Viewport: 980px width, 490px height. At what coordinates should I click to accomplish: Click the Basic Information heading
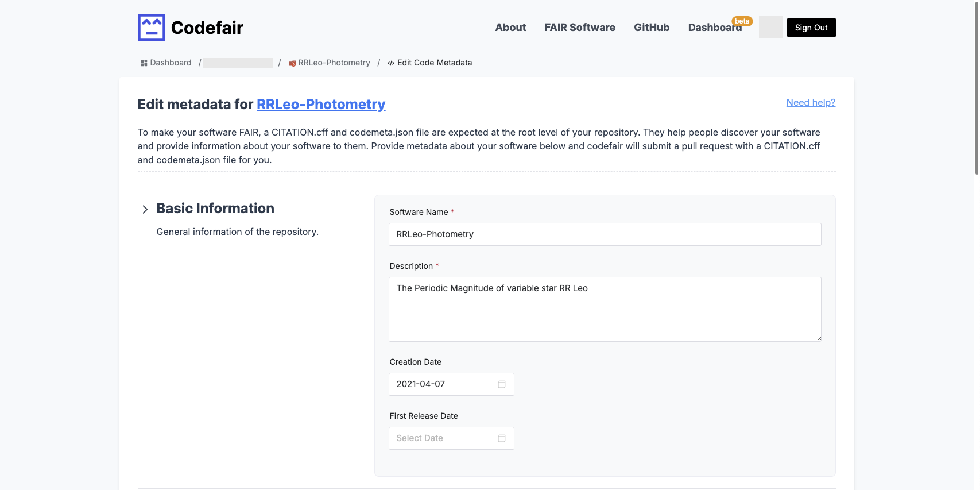tap(215, 209)
